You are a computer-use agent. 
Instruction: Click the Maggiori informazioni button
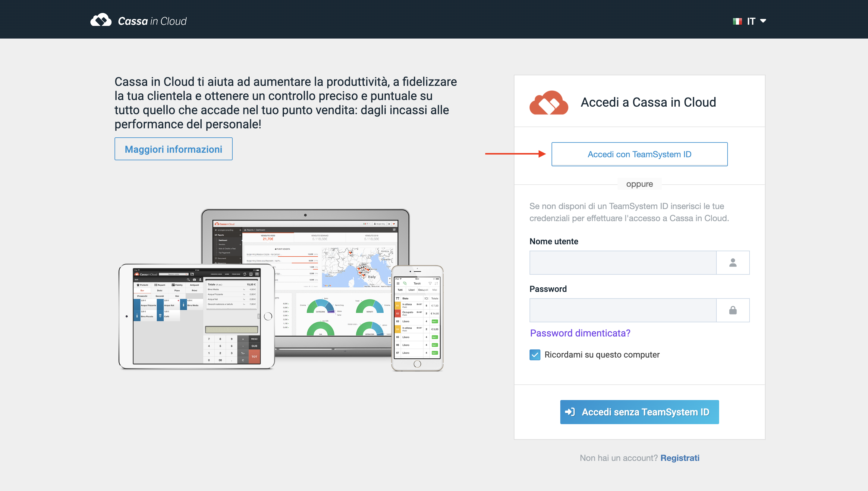(x=173, y=149)
